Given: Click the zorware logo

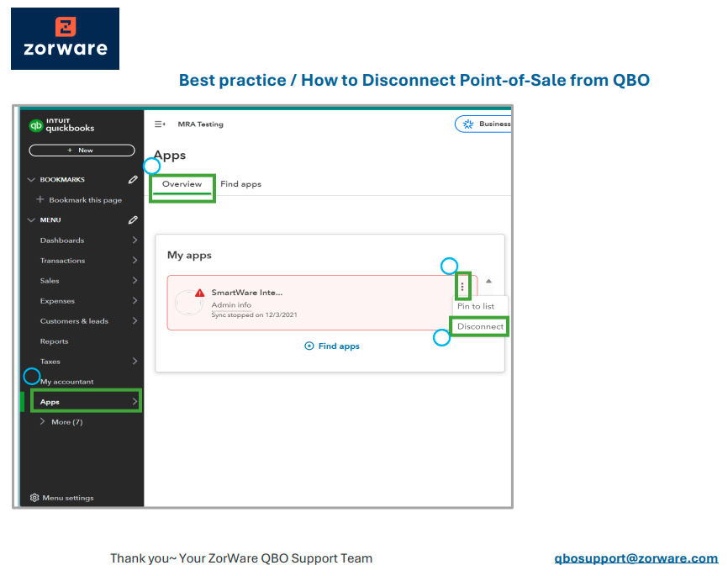Looking at the screenshot, I should pyautogui.click(x=65, y=39).
